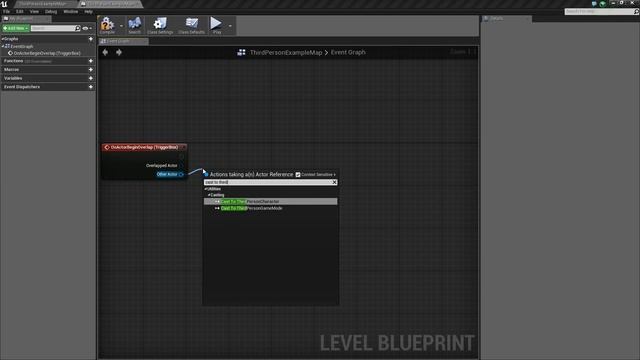Choose Cast To ThirdPersonCharacter
Viewport: 640px width, 360px height.
271,202
